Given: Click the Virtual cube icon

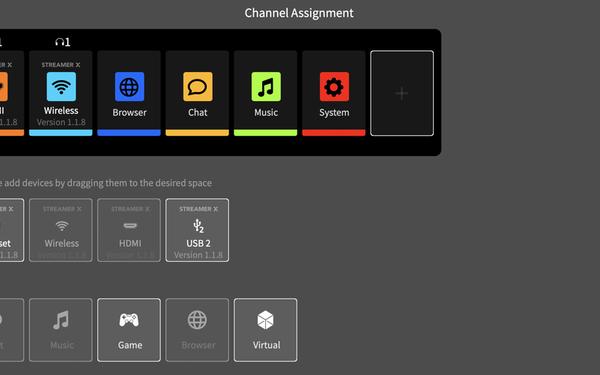Looking at the screenshot, I should (266, 320).
